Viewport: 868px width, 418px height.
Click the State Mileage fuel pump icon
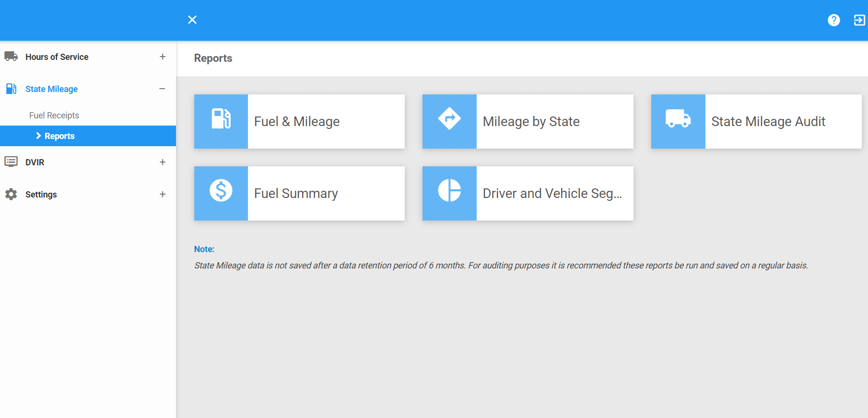(x=11, y=89)
